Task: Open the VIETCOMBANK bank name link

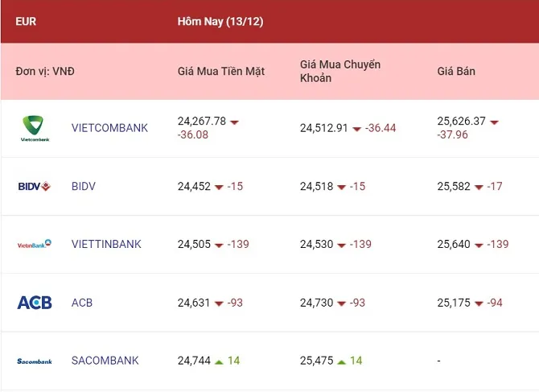Action: point(109,128)
